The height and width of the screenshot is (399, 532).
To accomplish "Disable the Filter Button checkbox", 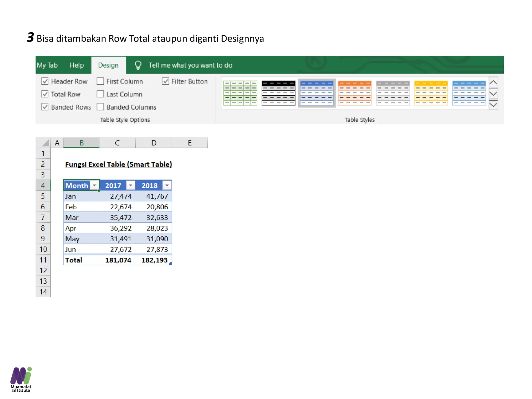I will [x=165, y=81].
